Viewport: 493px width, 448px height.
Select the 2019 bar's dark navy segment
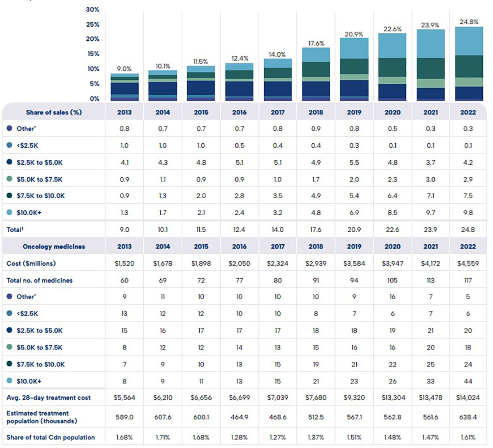[x=354, y=88]
